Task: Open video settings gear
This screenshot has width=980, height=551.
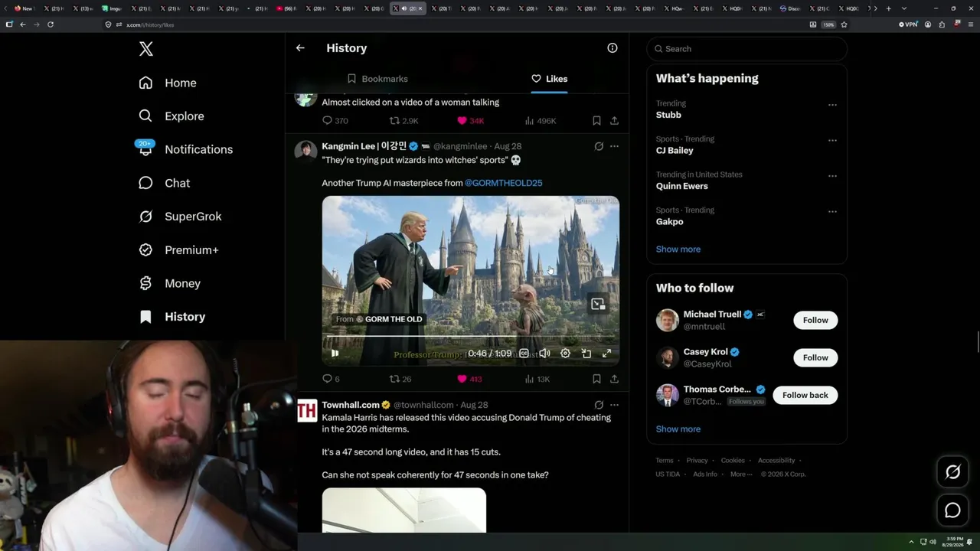Action: coord(565,354)
